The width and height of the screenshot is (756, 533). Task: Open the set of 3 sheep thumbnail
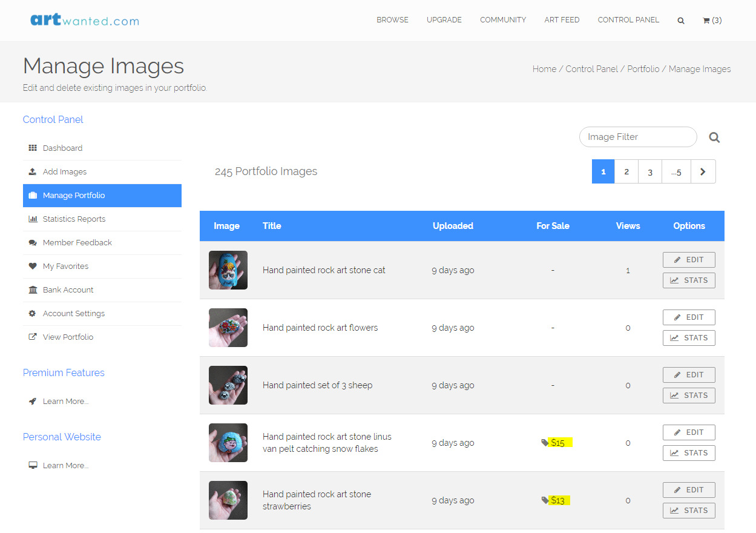228,385
